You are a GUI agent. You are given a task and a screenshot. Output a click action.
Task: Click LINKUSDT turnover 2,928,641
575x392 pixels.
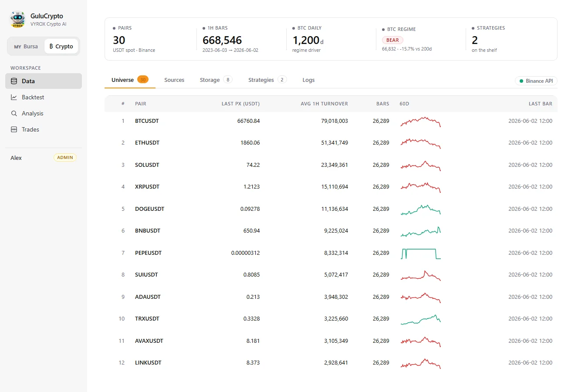[x=336, y=363]
